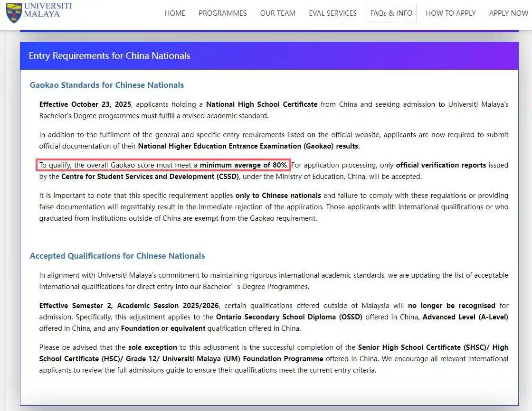Click the bold sole exception text

pyautogui.click(x=152, y=347)
